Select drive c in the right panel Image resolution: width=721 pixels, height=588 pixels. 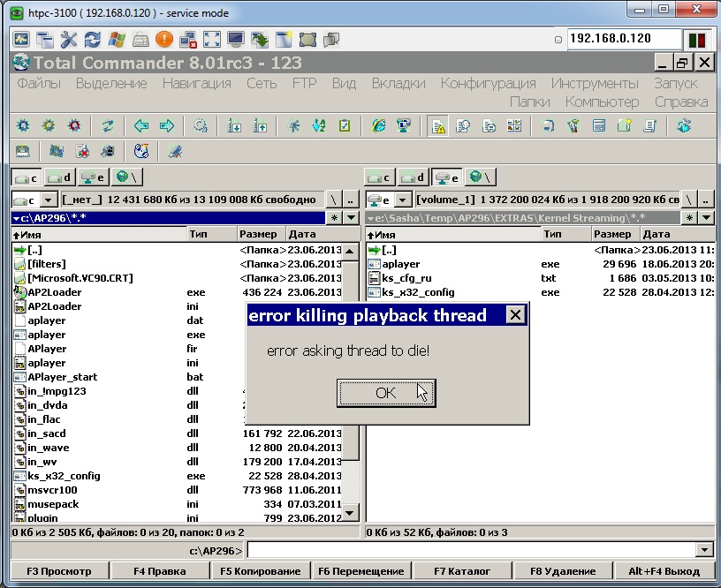380,177
